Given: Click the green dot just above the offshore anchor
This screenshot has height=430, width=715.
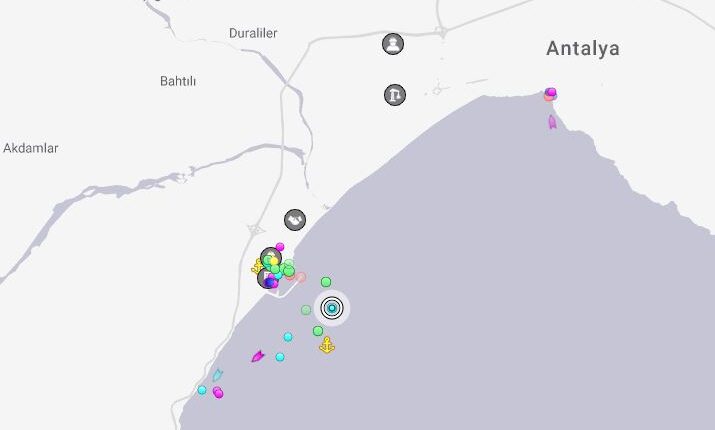Looking at the screenshot, I should tap(318, 331).
